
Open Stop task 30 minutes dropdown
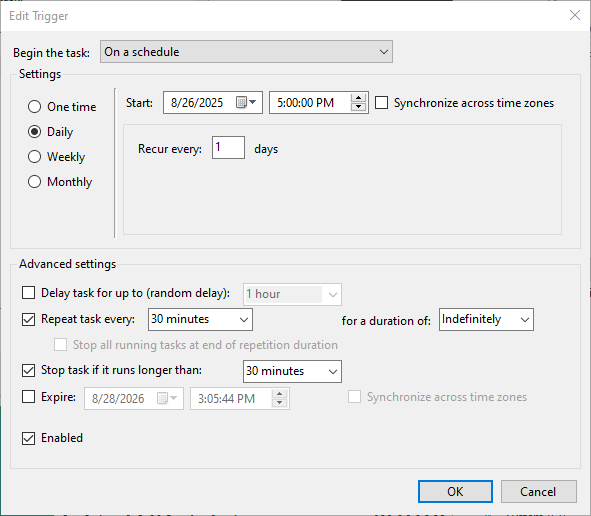click(292, 371)
